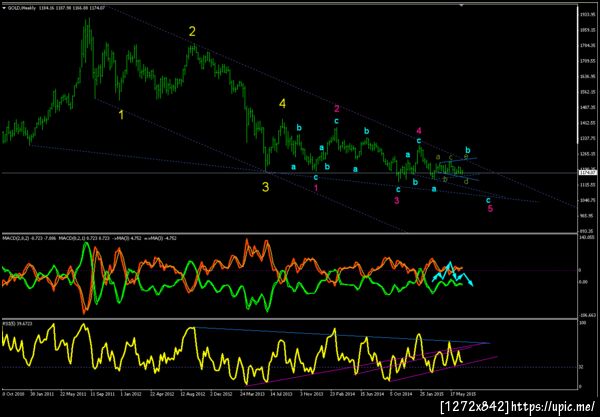Click the chart shift triangle marker on top edge

click(x=461, y=6)
